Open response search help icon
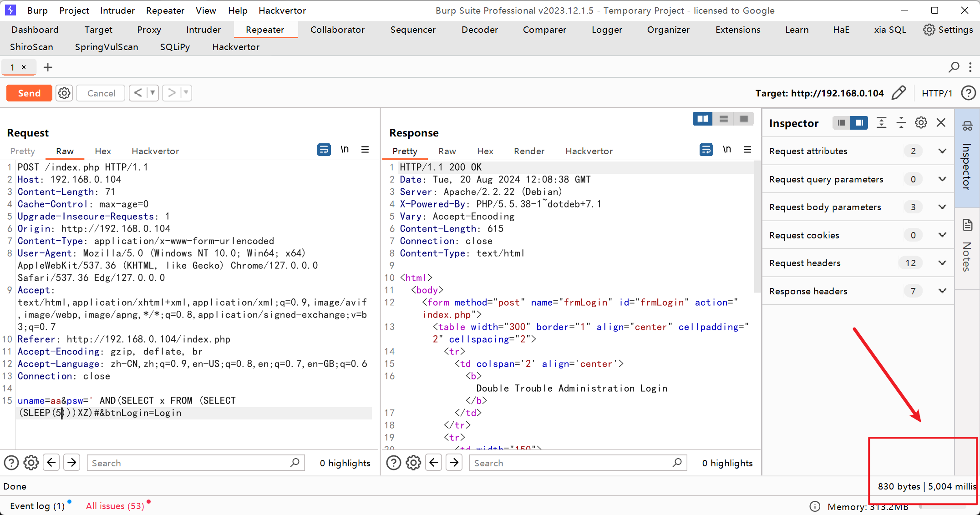Viewport: 980px width, 515px height. 394,463
